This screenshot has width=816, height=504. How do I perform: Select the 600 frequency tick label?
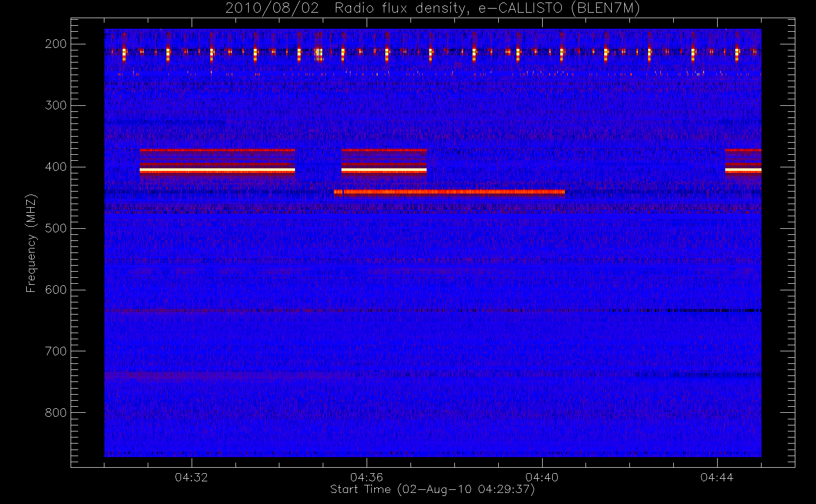pos(56,290)
